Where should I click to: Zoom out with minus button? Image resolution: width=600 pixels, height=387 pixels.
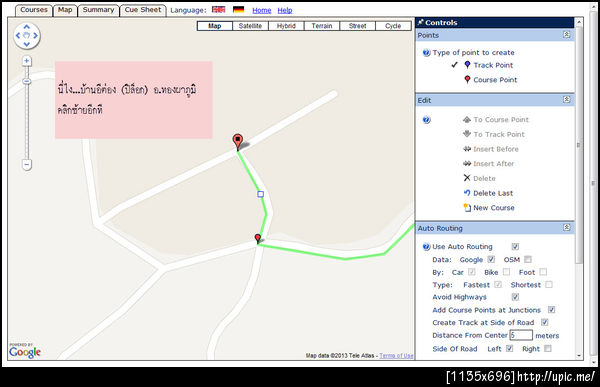[x=26, y=165]
